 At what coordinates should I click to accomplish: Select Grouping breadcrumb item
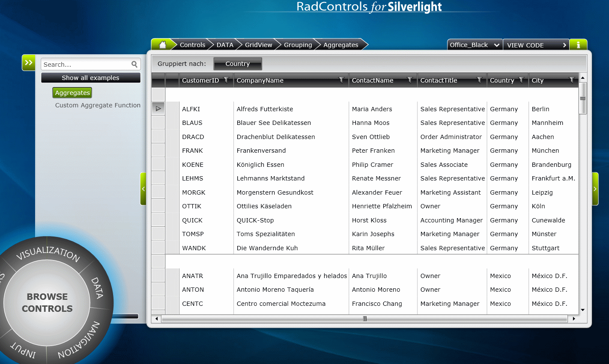tap(298, 45)
